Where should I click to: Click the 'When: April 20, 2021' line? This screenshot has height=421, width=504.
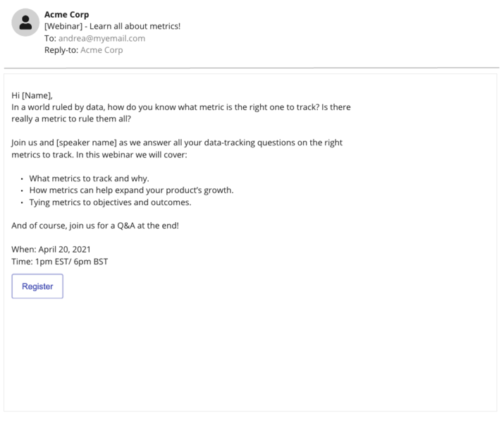(51, 250)
